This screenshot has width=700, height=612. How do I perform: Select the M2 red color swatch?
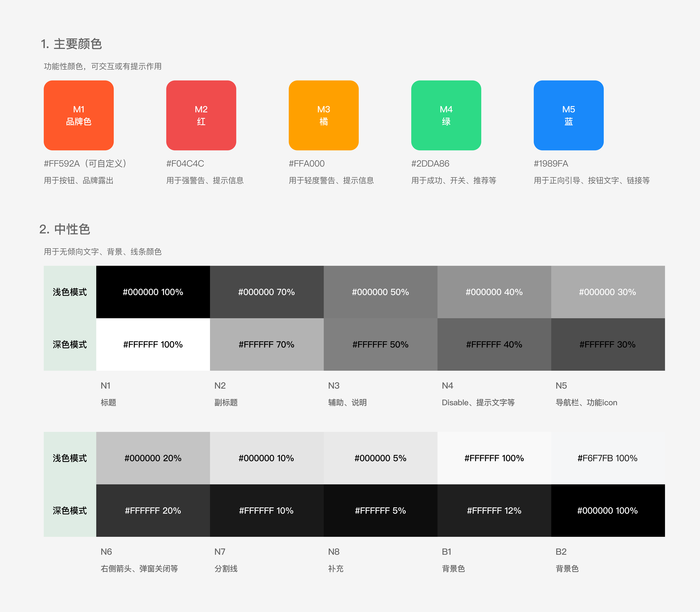click(201, 115)
